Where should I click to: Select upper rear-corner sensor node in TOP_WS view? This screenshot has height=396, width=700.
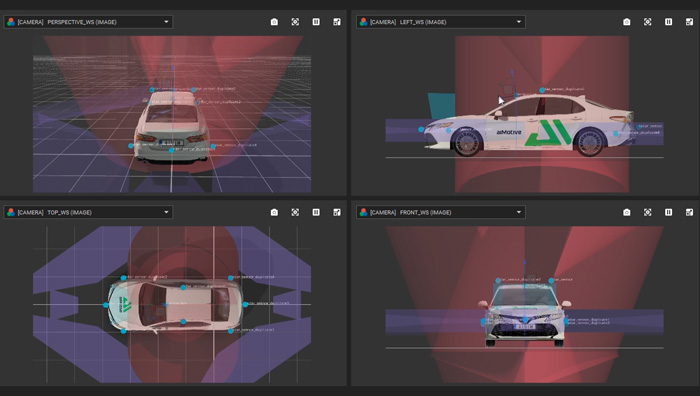[231, 278]
